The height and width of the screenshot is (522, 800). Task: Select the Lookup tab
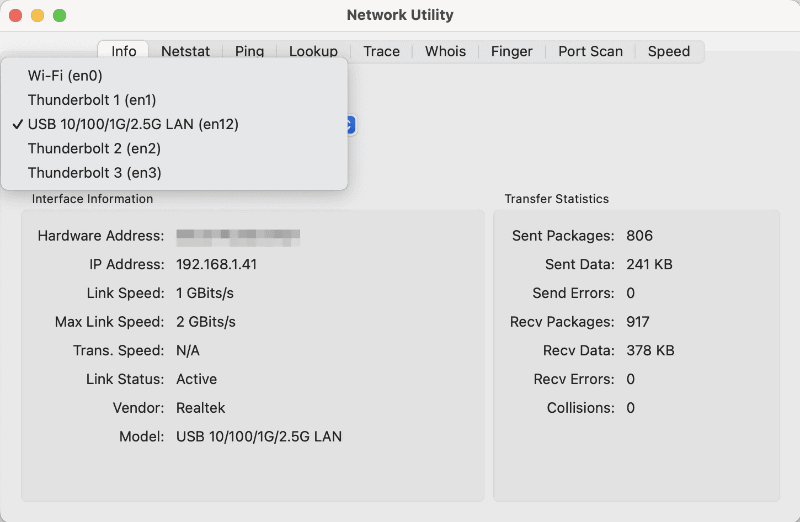click(x=313, y=51)
